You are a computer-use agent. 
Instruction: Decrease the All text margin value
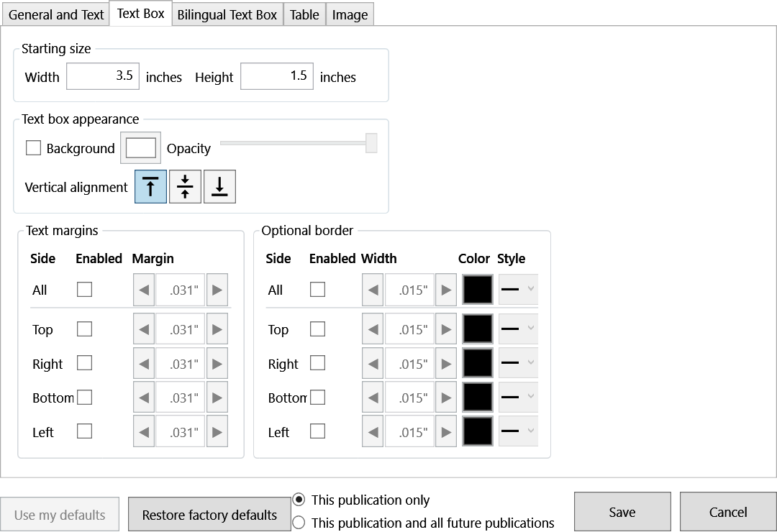click(x=144, y=290)
